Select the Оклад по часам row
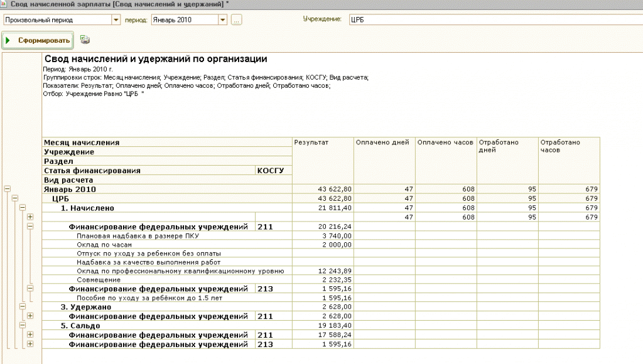 tap(321, 245)
